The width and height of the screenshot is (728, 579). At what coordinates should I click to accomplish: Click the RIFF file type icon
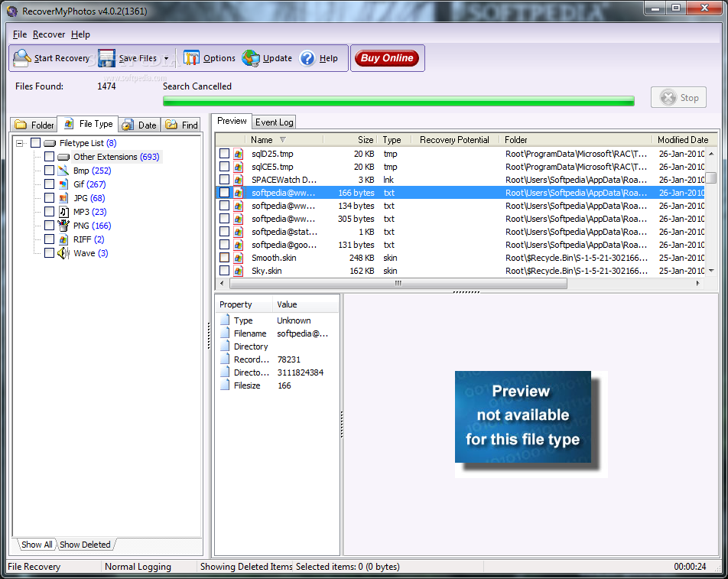63,239
